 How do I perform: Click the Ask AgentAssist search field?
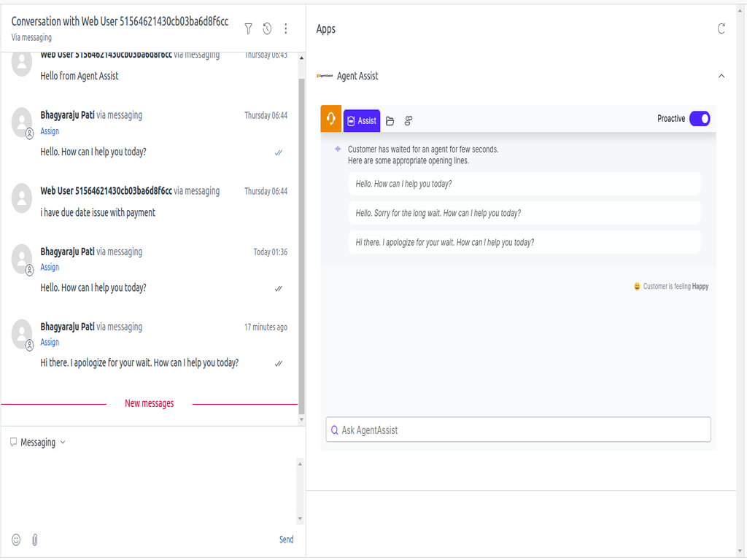[x=518, y=429]
